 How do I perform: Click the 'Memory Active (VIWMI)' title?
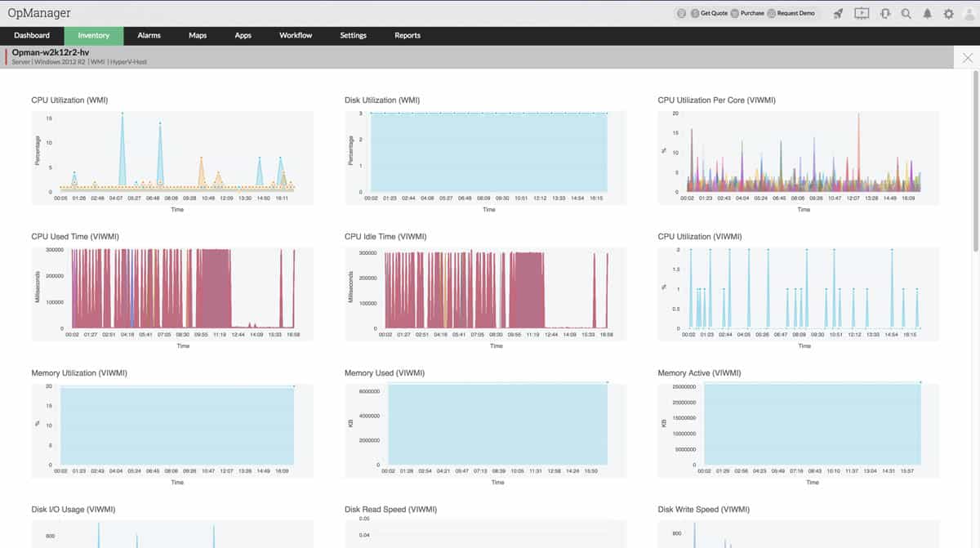[699, 373]
